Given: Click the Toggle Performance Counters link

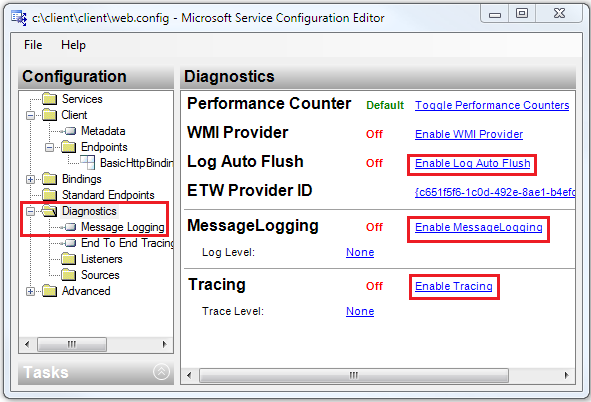Looking at the screenshot, I should click(x=492, y=105).
